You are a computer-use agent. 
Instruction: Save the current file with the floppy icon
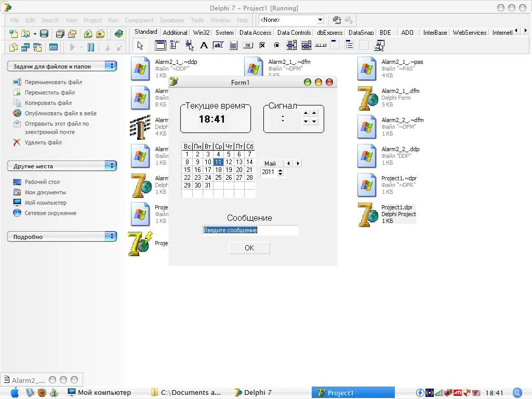pyautogui.click(x=44, y=34)
